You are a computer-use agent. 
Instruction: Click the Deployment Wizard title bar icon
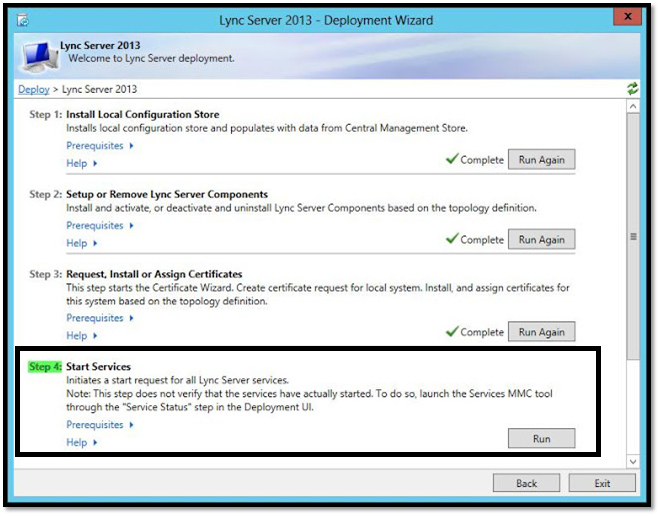tap(23, 20)
